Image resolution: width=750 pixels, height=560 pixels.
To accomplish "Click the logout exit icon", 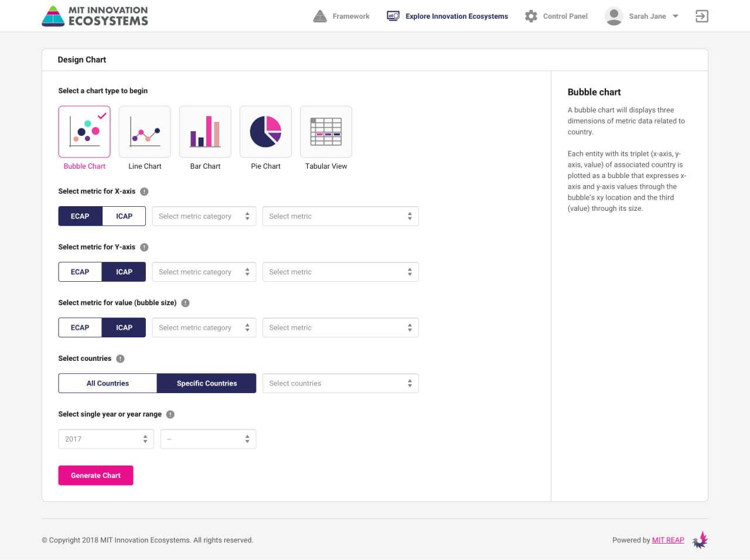I will [x=702, y=16].
